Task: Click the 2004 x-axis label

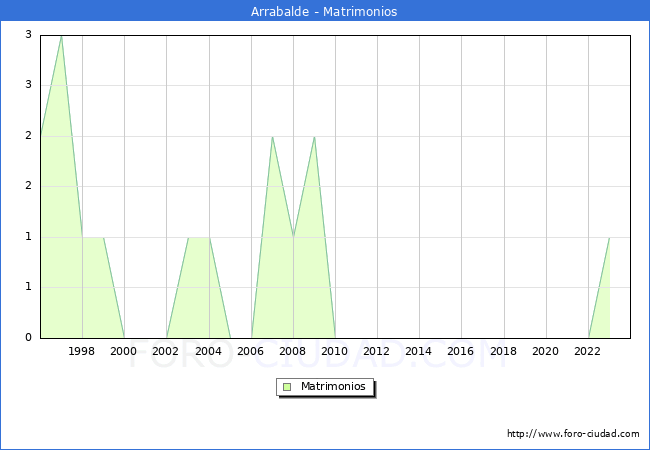Action: (x=208, y=351)
